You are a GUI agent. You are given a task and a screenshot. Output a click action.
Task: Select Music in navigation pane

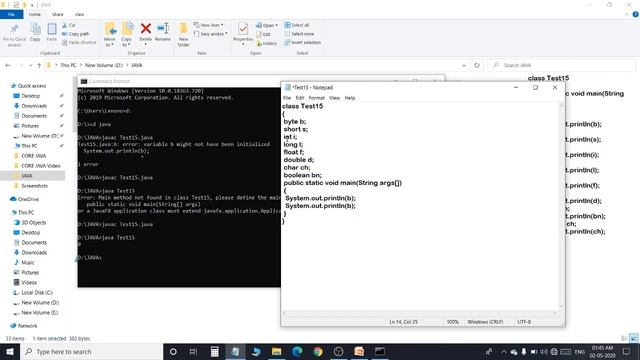click(x=24, y=262)
